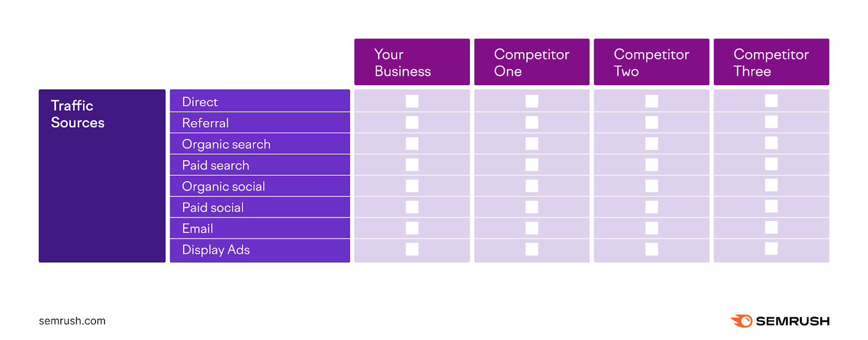Select the Traffic Sources category block

[x=102, y=176]
